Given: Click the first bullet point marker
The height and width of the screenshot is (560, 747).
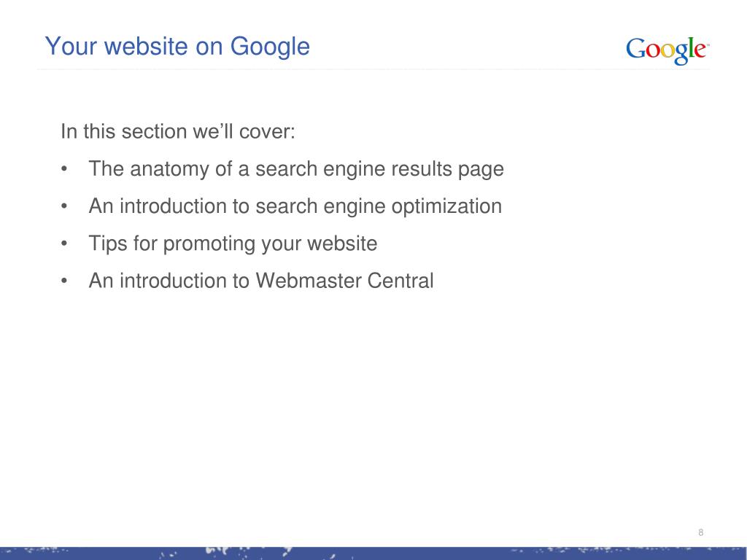Looking at the screenshot, I should [64, 169].
